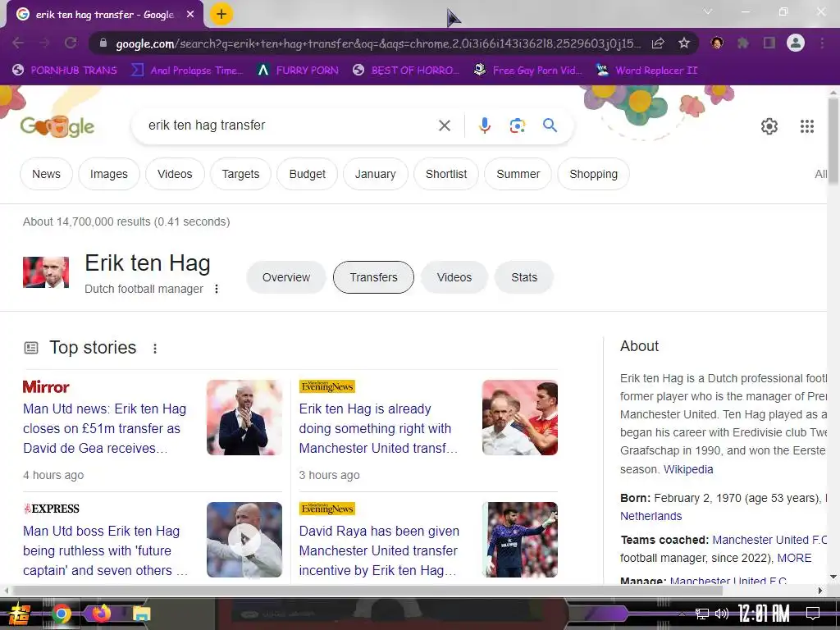
Task: View site information via the lock icon
Action: click(x=103, y=43)
